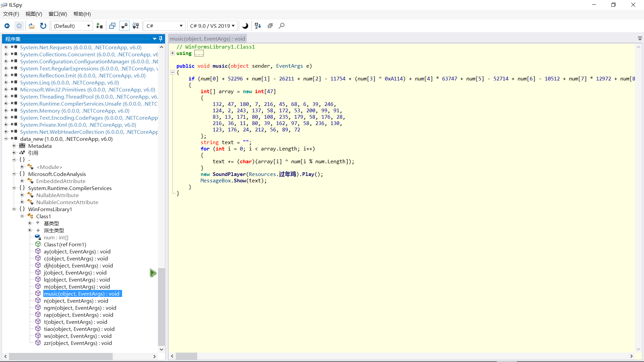Toggle show private and internal members icon
Image resolution: width=644 pixels, height=362 pixels.
[124, 26]
